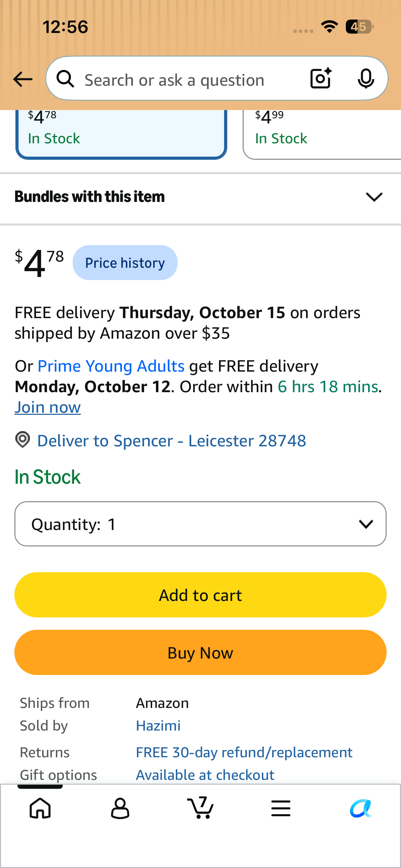Open the account profile icon
The height and width of the screenshot is (868, 401).
pos(120,808)
